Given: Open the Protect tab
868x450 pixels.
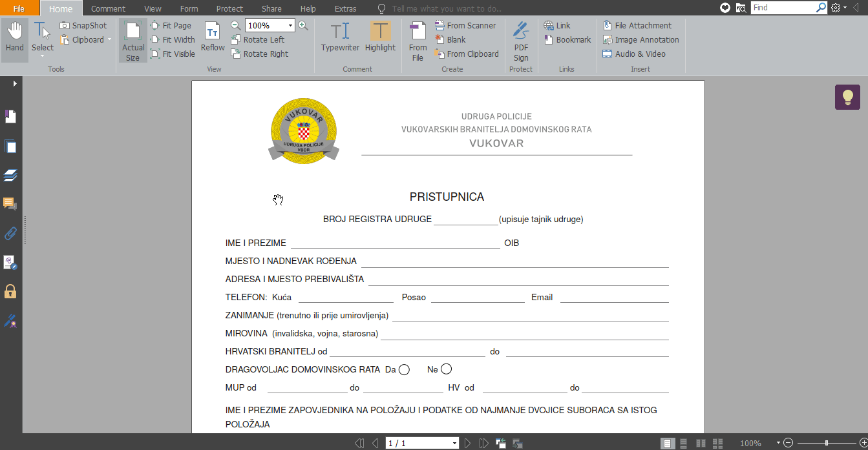Looking at the screenshot, I should [229, 9].
